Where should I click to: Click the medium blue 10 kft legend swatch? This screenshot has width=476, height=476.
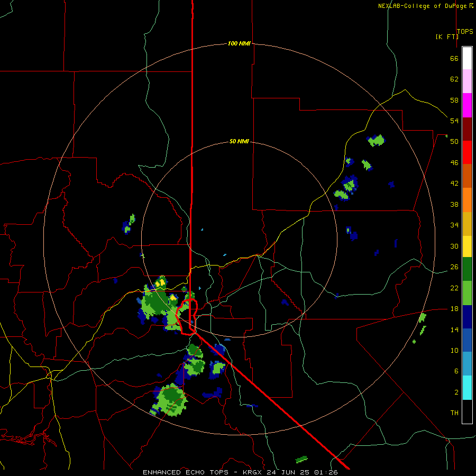[x=467, y=340]
